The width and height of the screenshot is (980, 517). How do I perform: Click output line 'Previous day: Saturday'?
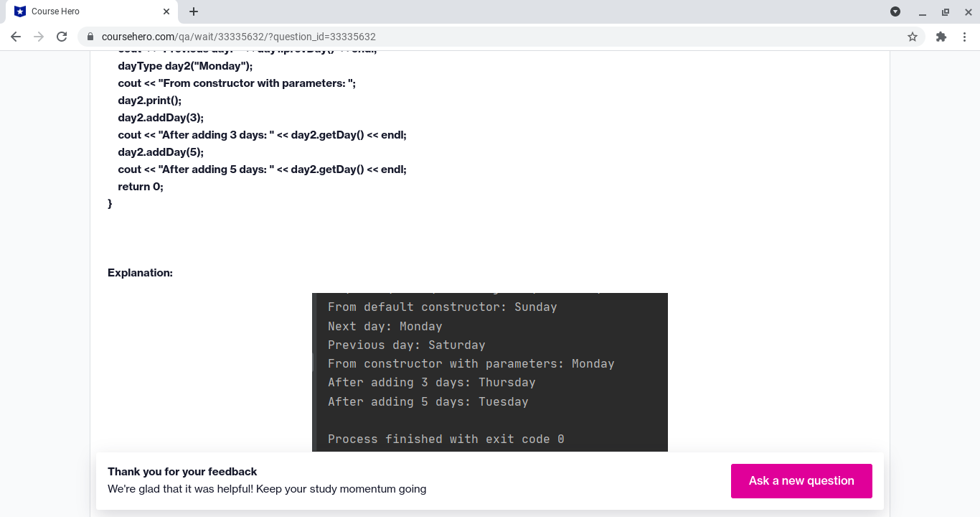click(407, 345)
